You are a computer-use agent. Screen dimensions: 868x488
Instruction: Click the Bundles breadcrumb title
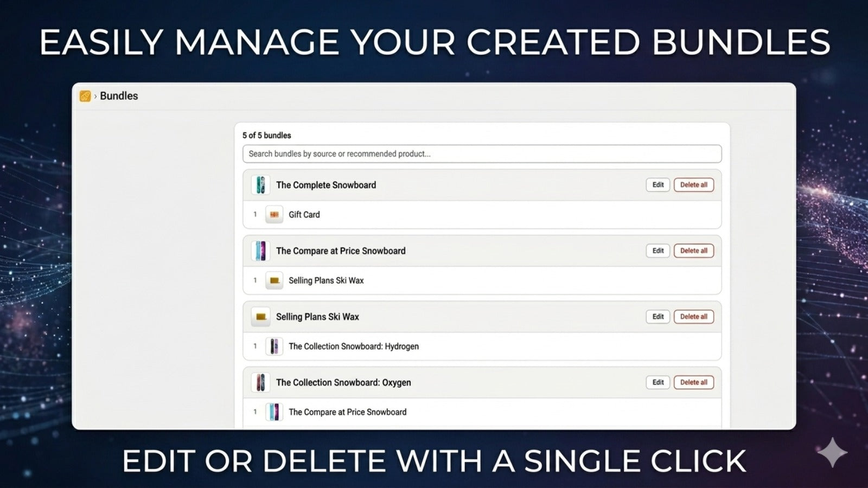pyautogui.click(x=119, y=96)
